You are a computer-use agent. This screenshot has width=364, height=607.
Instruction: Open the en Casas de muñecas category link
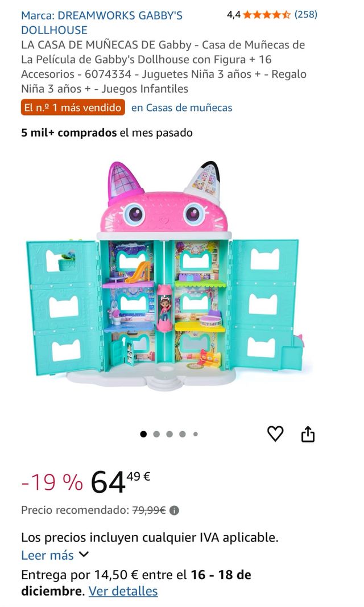[182, 108]
